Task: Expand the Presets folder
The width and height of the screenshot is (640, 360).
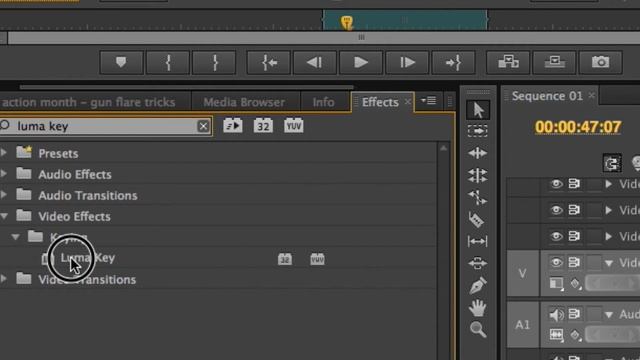Action: [x=4, y=153]
